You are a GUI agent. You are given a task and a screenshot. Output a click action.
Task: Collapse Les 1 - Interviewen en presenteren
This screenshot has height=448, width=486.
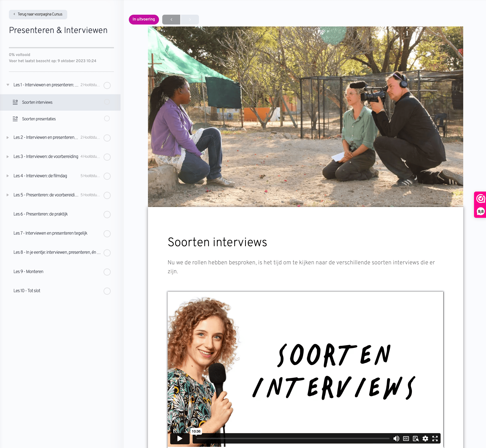point(7,85)
